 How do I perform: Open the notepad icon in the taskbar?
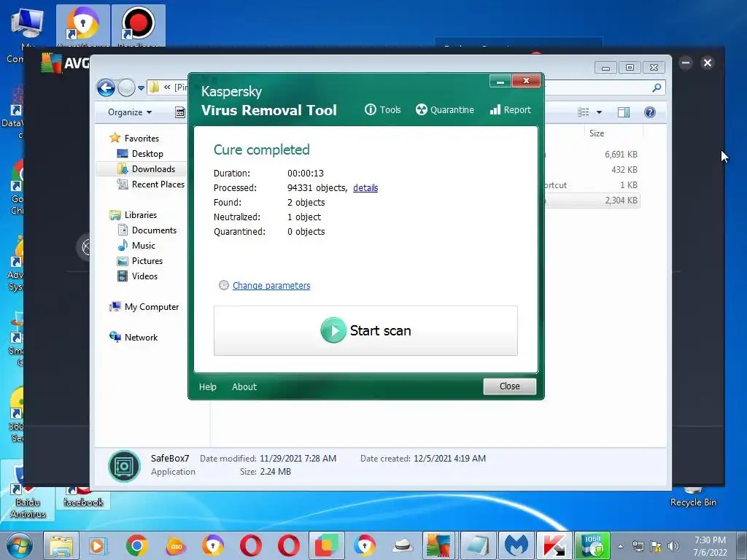tap(477, 545)
